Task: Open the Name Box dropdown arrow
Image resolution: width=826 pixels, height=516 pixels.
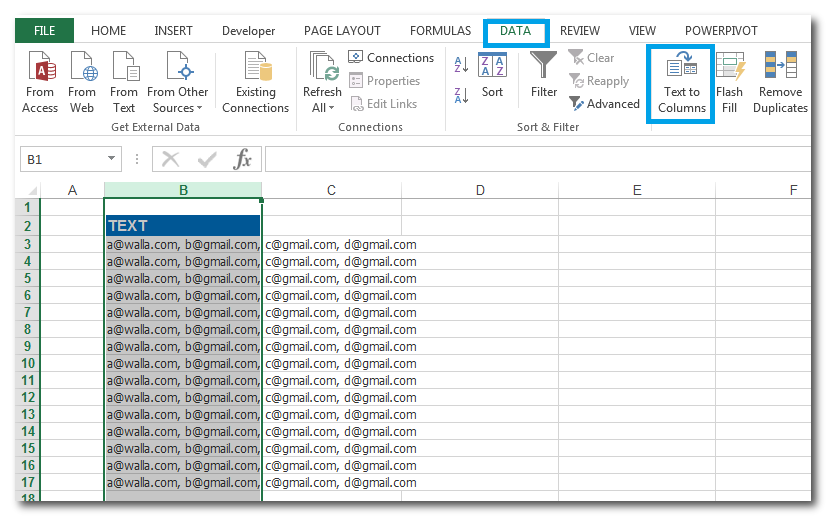Action: click(112, 159)
